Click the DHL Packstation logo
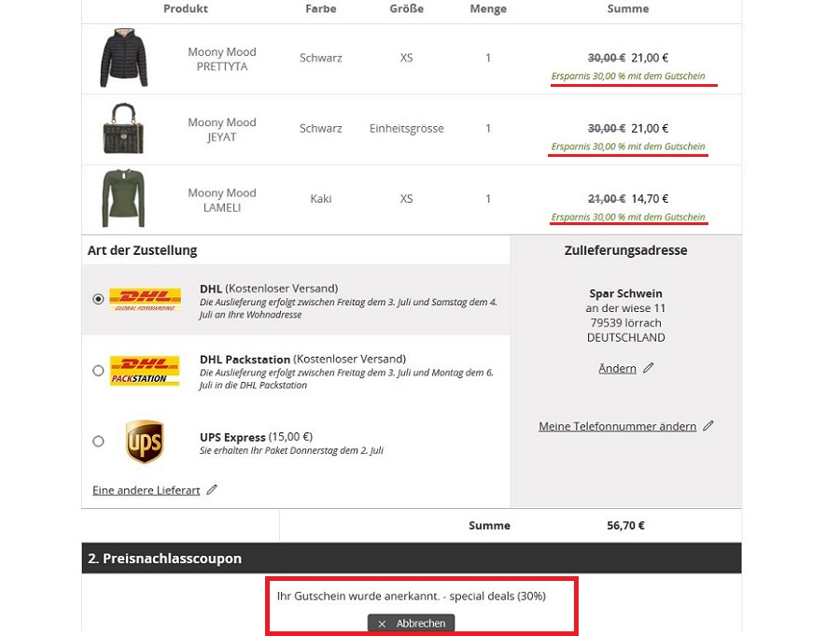Screen dimensions: 840x636 pos(145,371)
